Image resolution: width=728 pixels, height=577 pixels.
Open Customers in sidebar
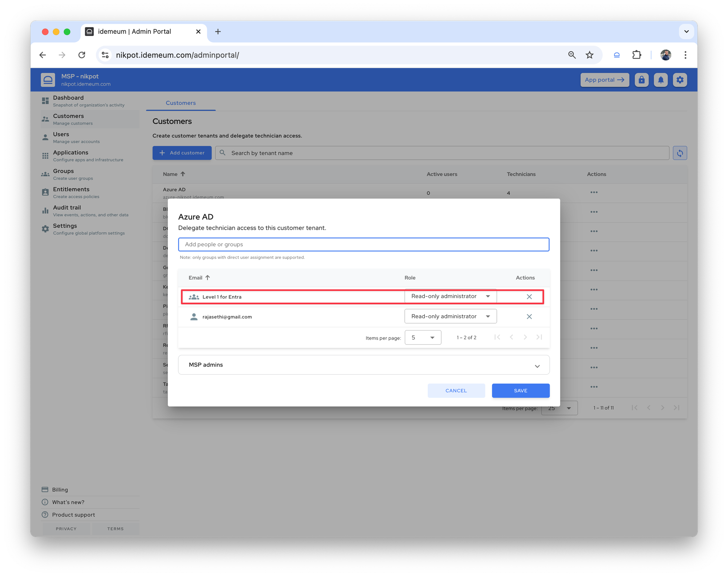tap(90, 119)
